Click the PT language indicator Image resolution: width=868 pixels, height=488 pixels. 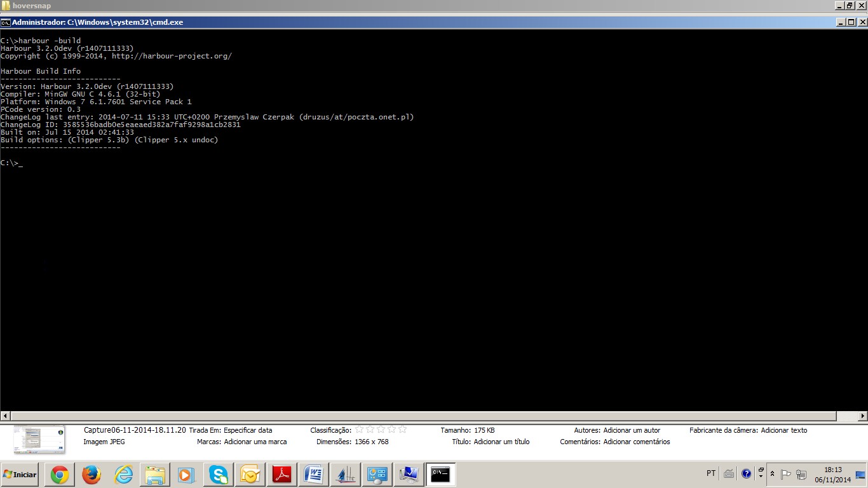pos(711,473)
